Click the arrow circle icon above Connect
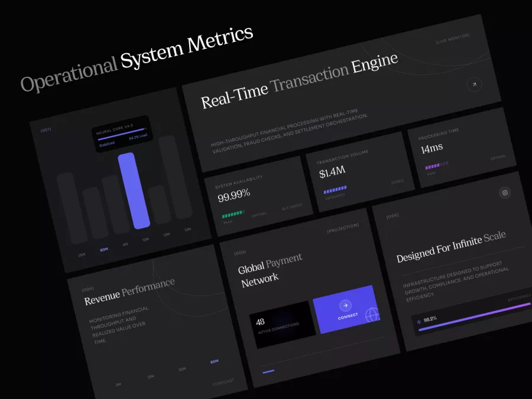 346,306
